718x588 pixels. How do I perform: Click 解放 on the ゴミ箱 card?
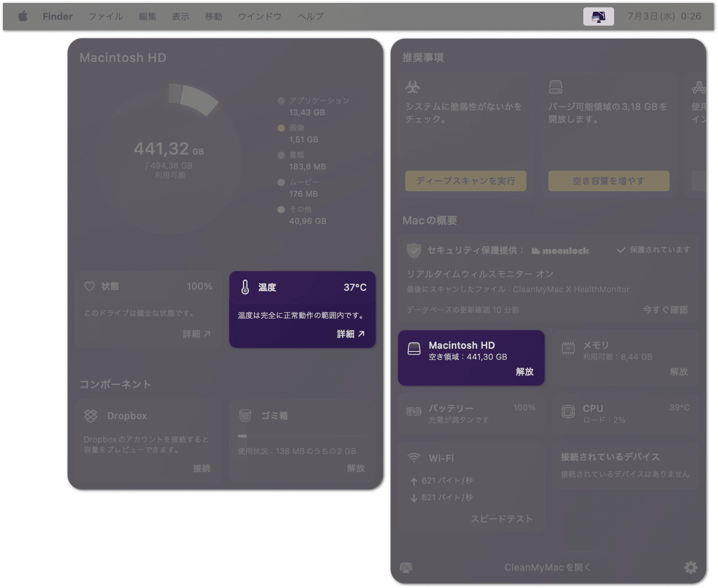[356, 468]
